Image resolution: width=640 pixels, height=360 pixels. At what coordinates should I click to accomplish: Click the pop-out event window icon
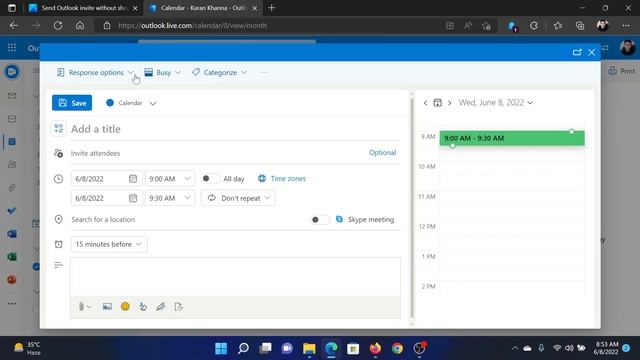pyautogui.click(x=577, y=52)
